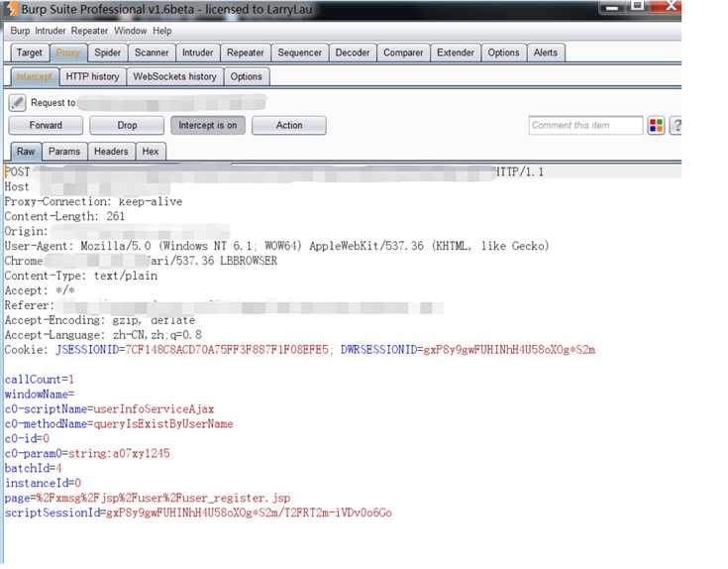The width and height of the screenshot is (728, 569).
Task: Switch to the Decoder tab
Action: [353, 53]
